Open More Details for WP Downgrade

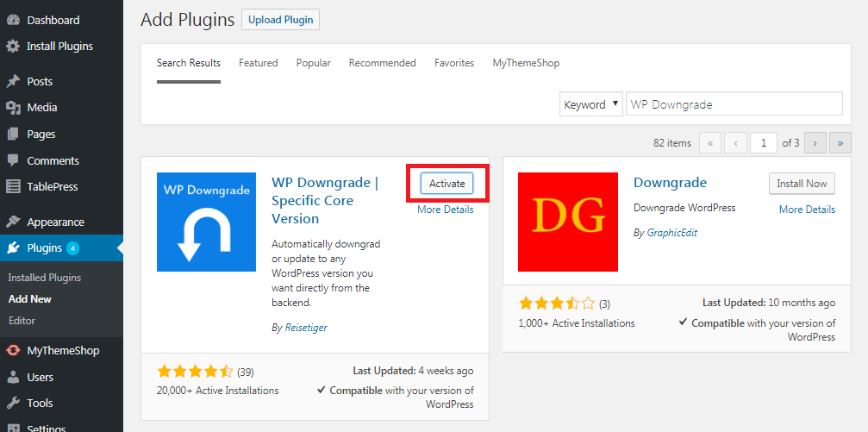click(x=446, y=210)
